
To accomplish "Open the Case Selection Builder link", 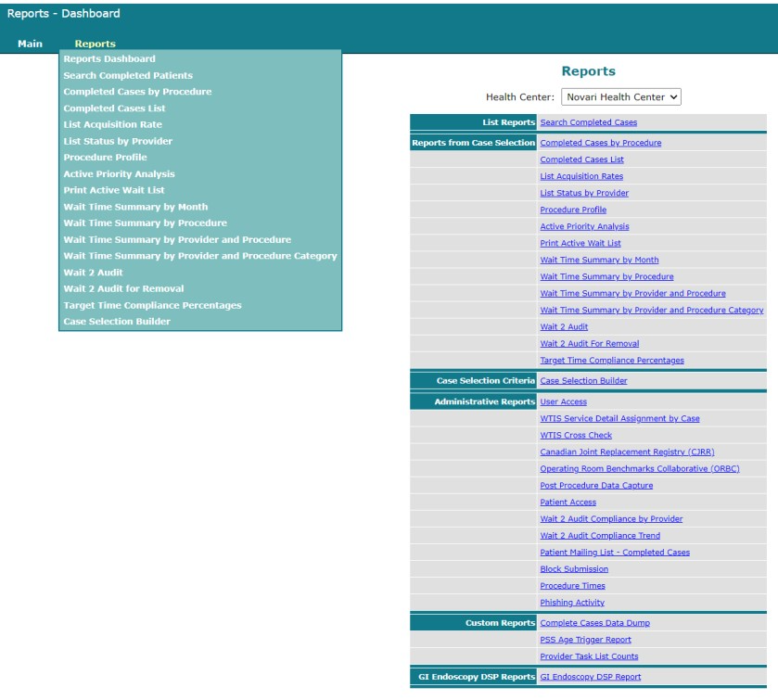I will point(583,381).
